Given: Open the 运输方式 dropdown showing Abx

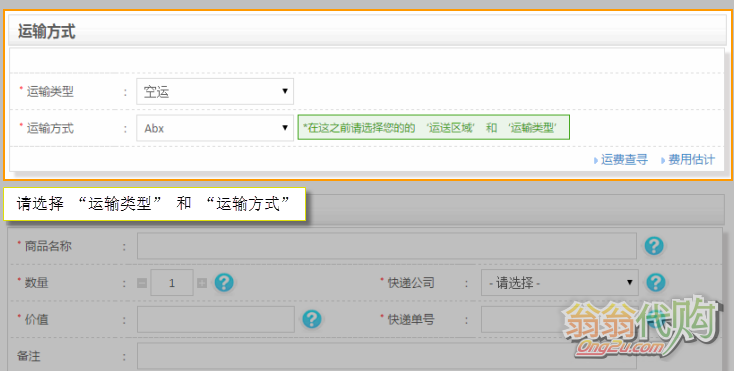Looking at the screenshot, I should tap(215, 128).
